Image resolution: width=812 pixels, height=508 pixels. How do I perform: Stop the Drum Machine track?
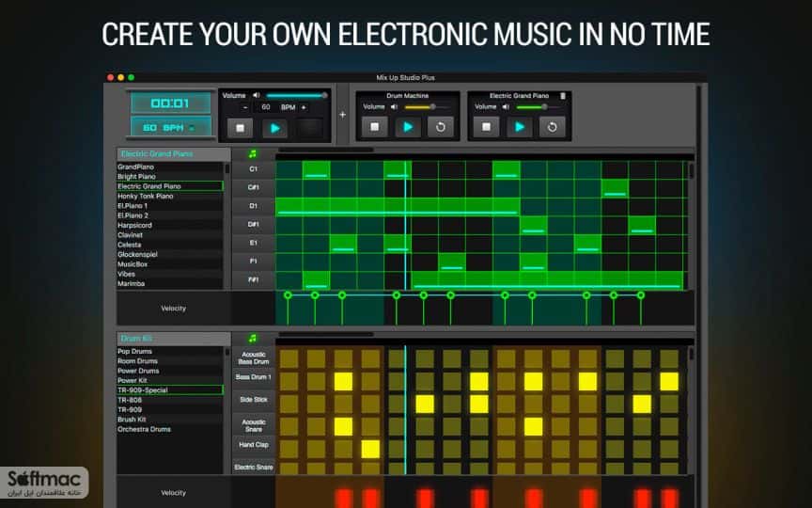374,127
